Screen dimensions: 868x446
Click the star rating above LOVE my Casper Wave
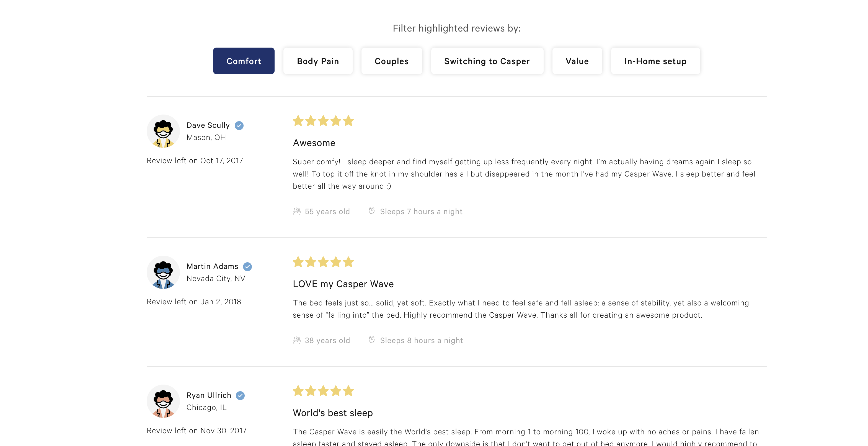coord(323,262)
